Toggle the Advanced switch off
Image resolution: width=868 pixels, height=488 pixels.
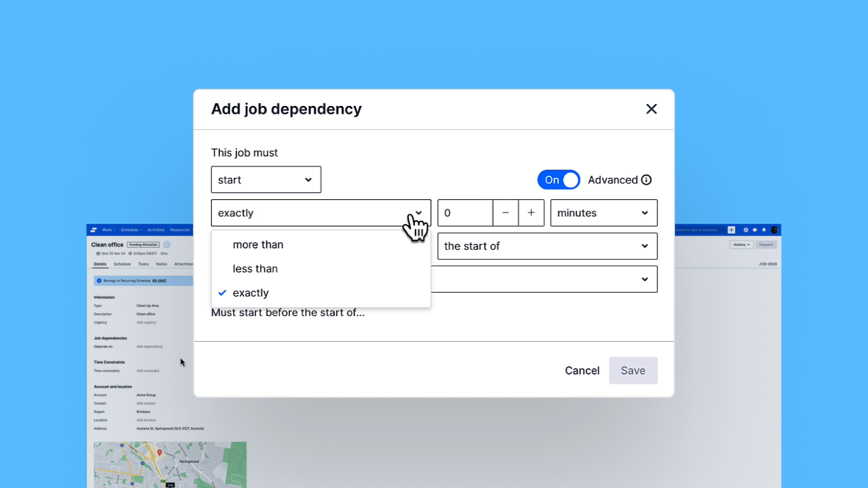(558, 180)
